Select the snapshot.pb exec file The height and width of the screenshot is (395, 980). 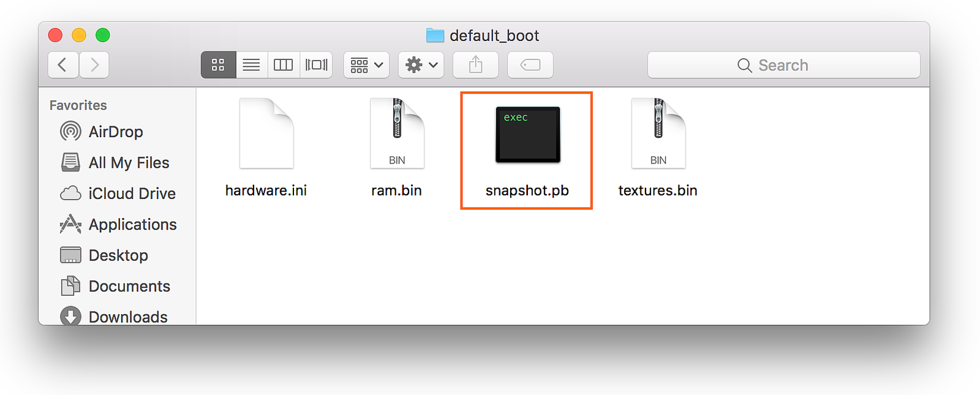pyautogui.click(x=527, y=135)
